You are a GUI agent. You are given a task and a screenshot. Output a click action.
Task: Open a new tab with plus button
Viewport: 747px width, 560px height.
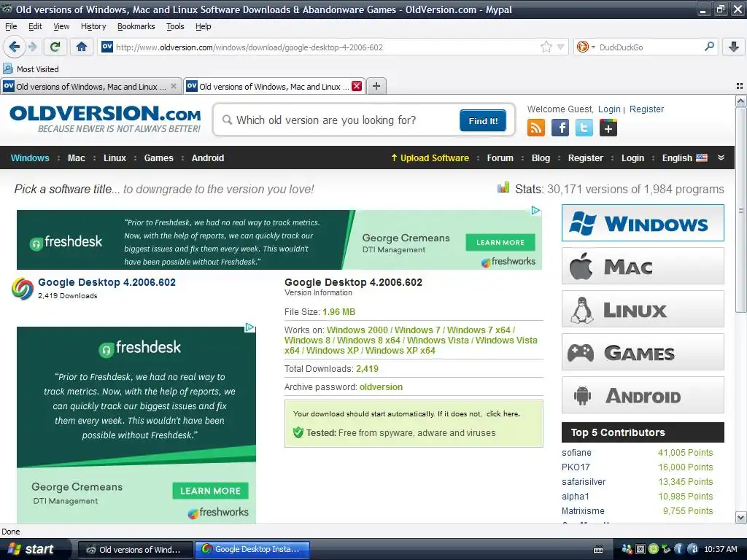point(376,86)
